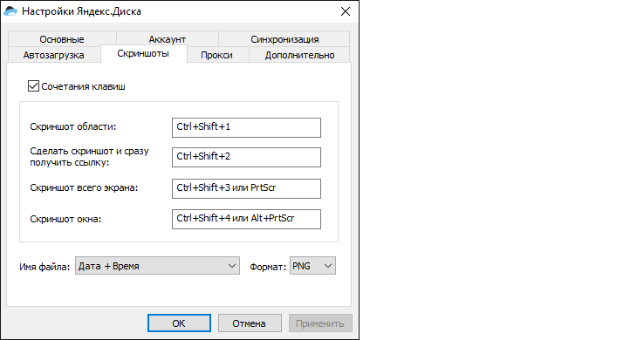The width and height of the screenshot is (644, 340).
Task: Open the Аккаунт tab
Action: [x=168, y=39]
